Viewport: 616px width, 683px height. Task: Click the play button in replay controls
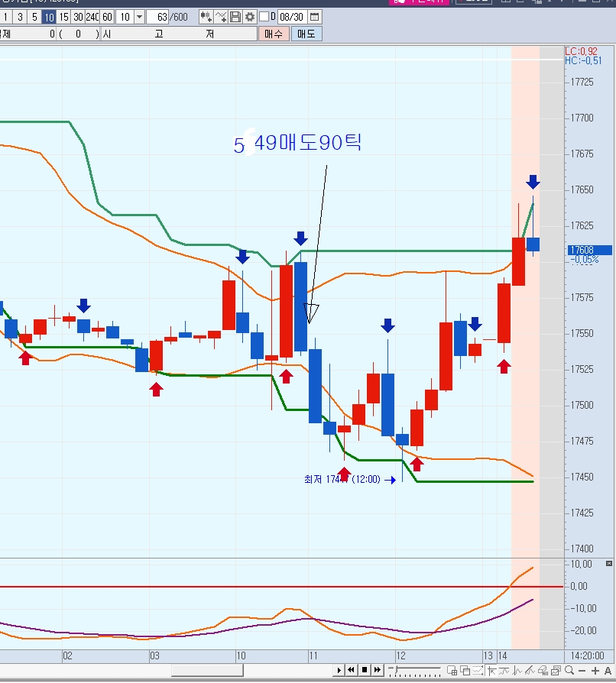(x=339, y=670)
